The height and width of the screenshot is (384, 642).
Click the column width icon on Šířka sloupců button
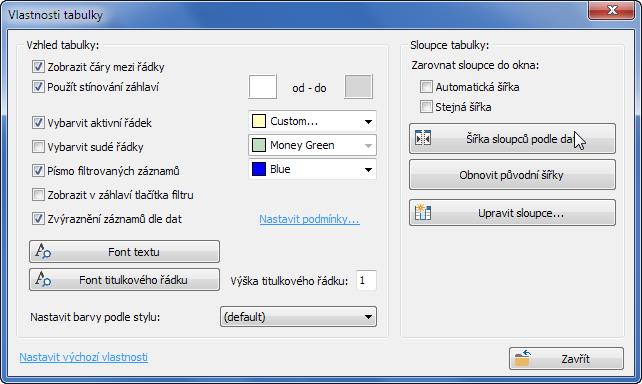pyautogui.click(x=423, y=138)
